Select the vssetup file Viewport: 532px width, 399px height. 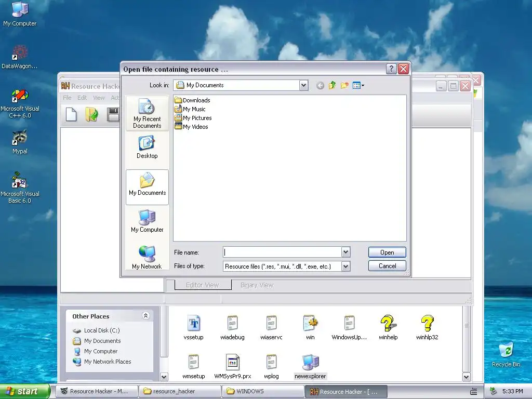tap(193, 327)
